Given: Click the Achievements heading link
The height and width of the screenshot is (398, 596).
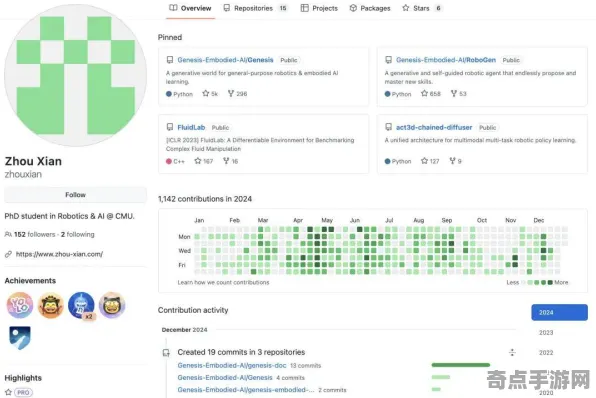Looking at the screenshot, I should (x=30, y=281).
